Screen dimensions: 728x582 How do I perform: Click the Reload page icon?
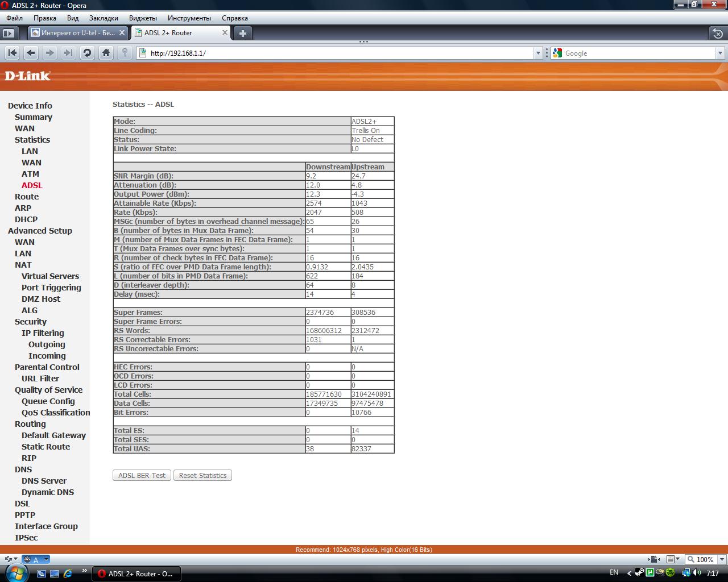click(x=87, y=53)
